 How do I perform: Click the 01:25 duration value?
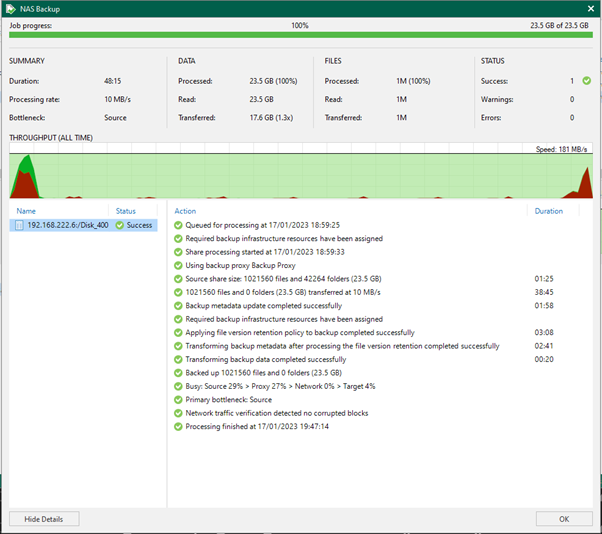pyautogui.click(x=544, y=279)
